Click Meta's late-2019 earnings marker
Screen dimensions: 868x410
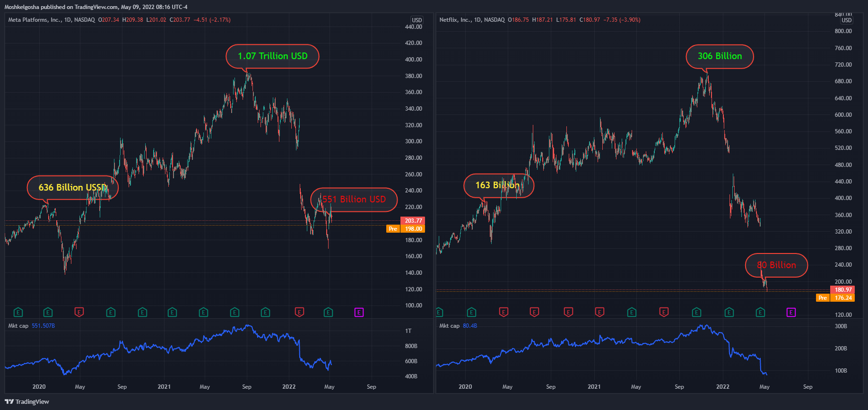[18, 312]
